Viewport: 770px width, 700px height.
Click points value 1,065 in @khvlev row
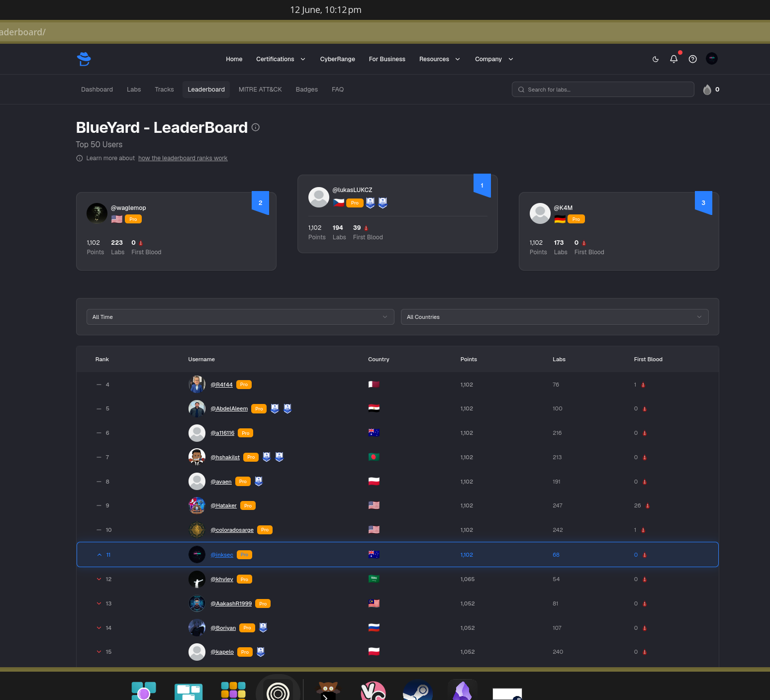click(468, 579)
